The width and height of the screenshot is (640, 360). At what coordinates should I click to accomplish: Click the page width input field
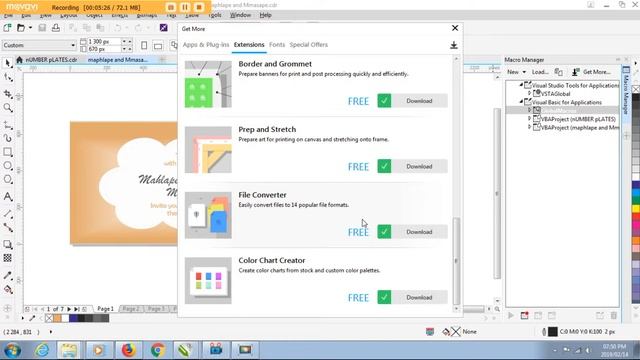coord(104,42)
